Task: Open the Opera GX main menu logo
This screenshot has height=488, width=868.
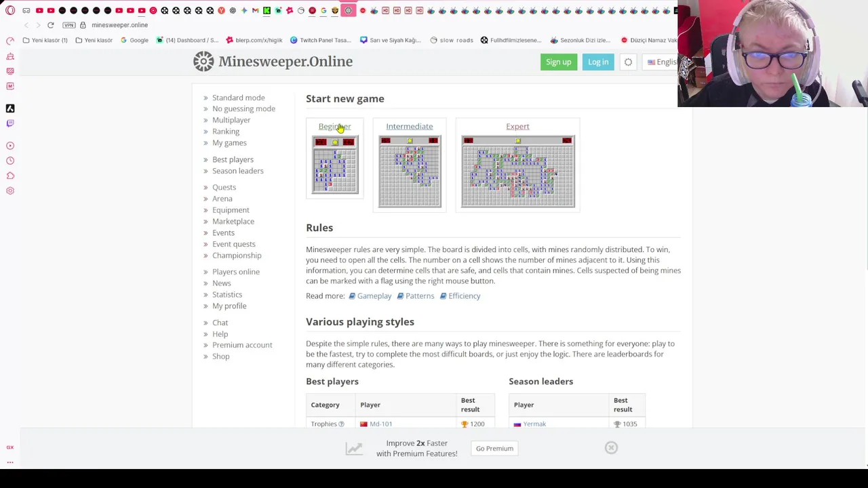Action: (x=10, y=10)
